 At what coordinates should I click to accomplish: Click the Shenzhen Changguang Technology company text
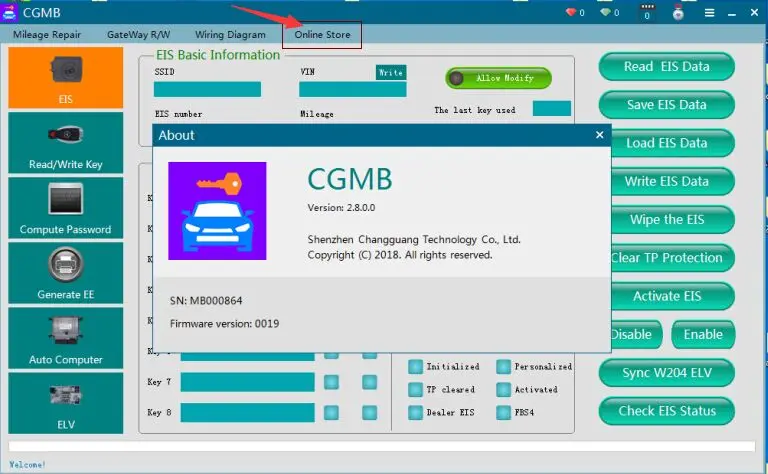[414, 239]
